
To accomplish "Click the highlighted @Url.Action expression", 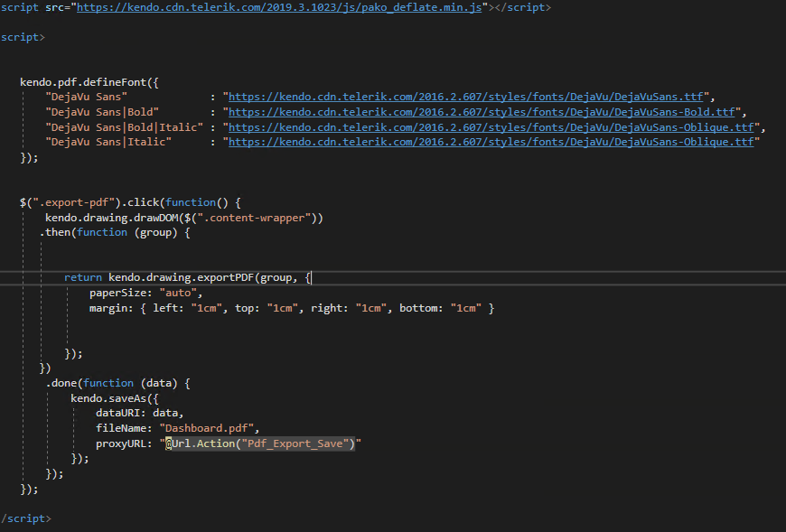I will [x=260, y=443].
